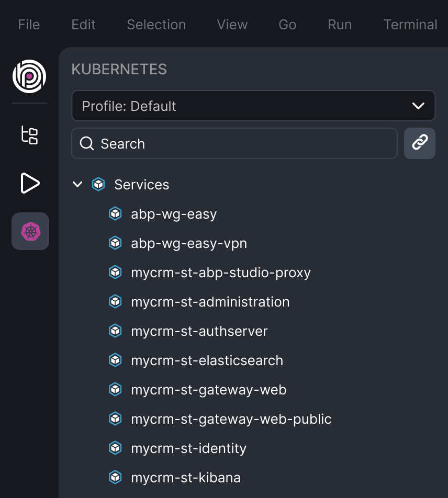
Task: Select mycrm-st-gateway-web-public service
Action: pos(231,419)
